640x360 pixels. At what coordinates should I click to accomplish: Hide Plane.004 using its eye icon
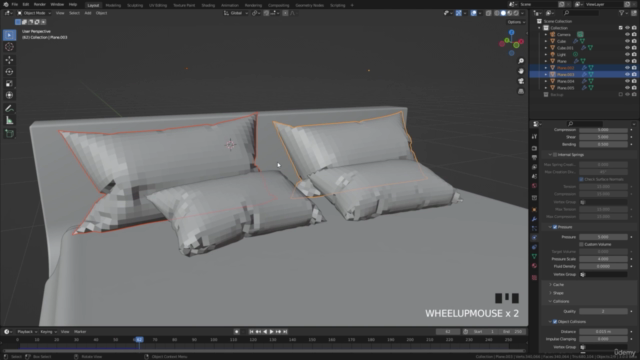(627, 81)
